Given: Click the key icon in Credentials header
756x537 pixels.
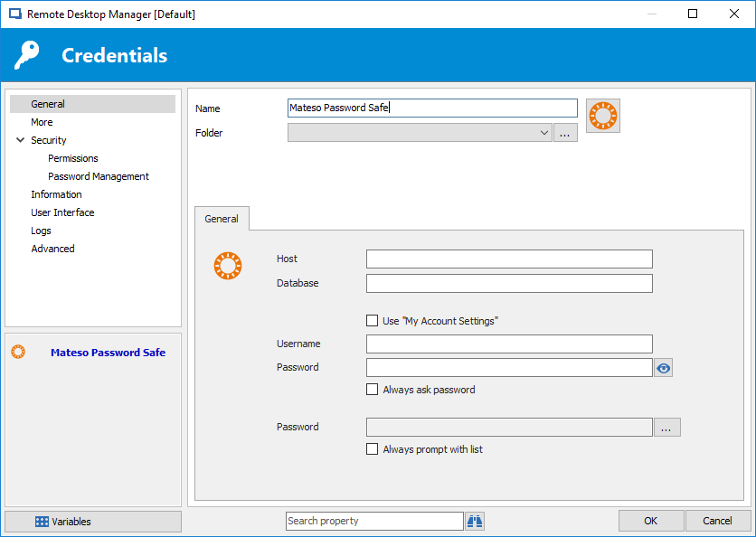Looking at the screenshot, I should point(26,55).
